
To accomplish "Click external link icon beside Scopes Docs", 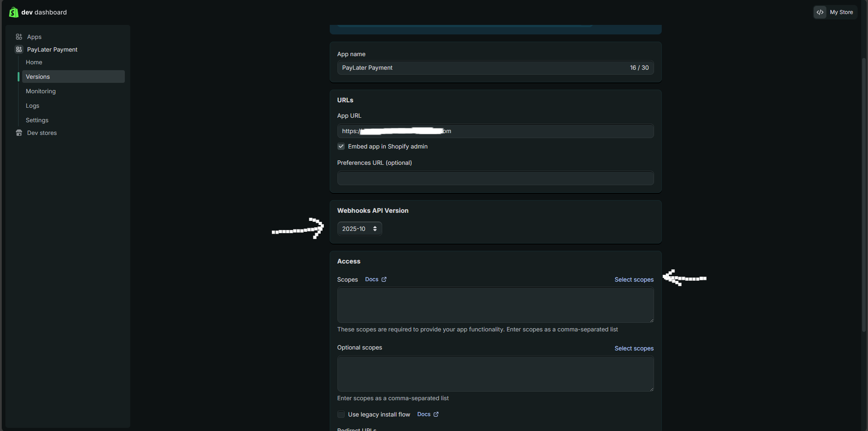I will pos(384,279).
